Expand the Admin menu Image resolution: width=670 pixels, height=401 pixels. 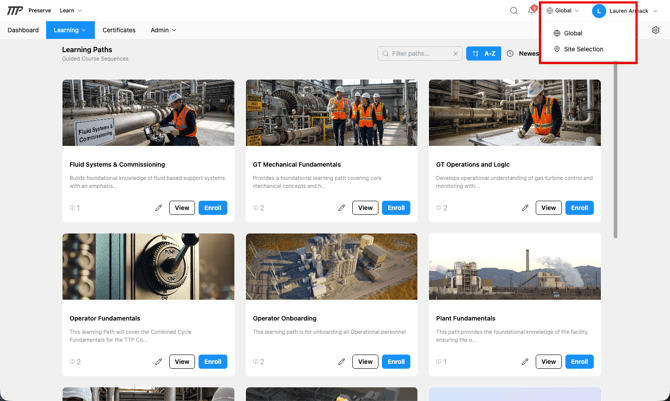coord(163,30)
